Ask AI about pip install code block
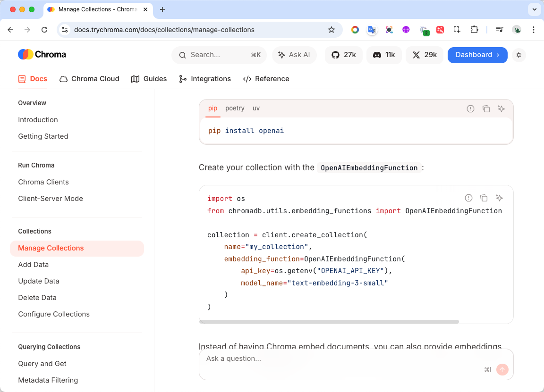This screenshot has height=392, width=544. coord(501,109)
